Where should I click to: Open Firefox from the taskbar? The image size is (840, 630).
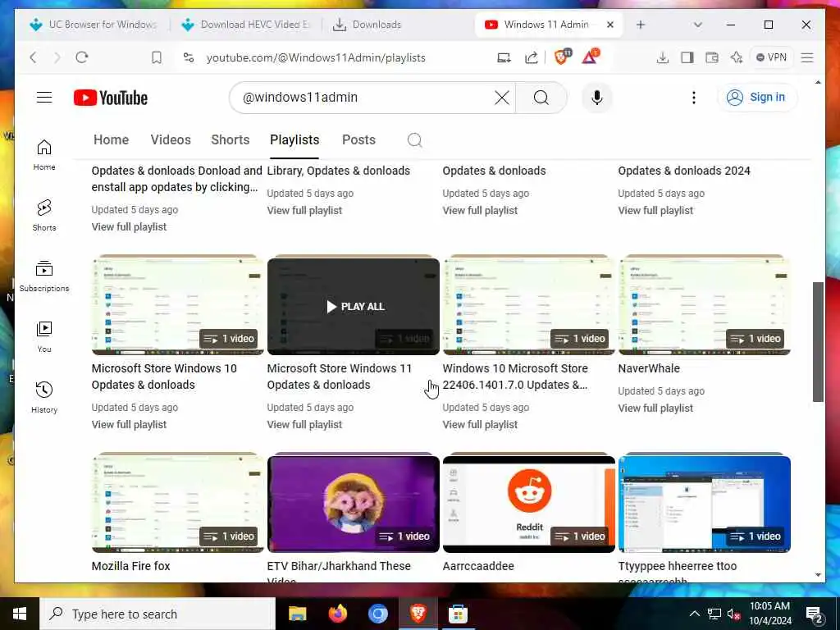coord(337,614)
